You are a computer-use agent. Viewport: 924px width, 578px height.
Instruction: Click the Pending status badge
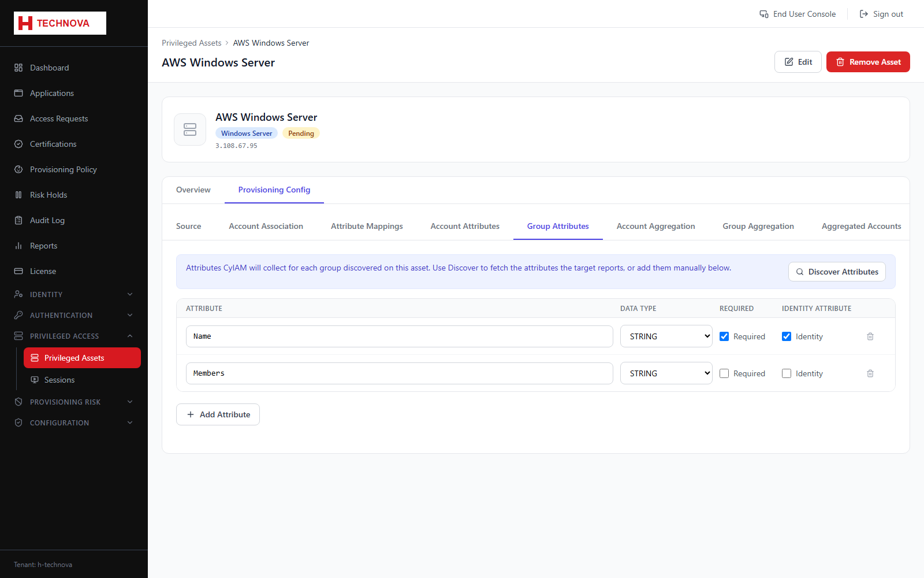[301, 134]
